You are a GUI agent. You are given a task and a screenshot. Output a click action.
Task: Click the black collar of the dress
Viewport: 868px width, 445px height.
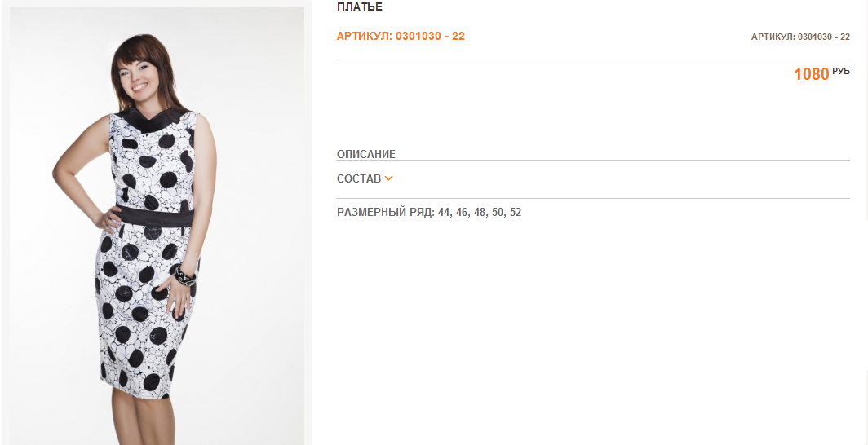pos(153,118)
